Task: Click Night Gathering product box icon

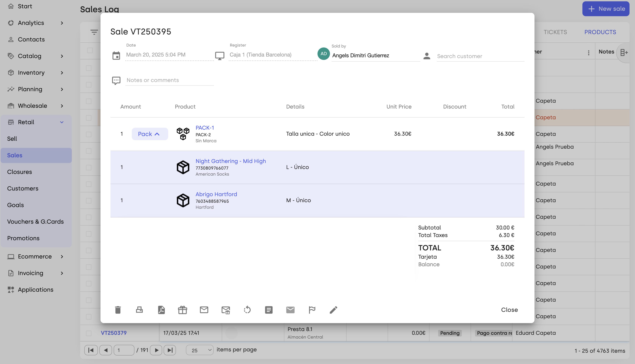Action: click(x=183, y=167)
